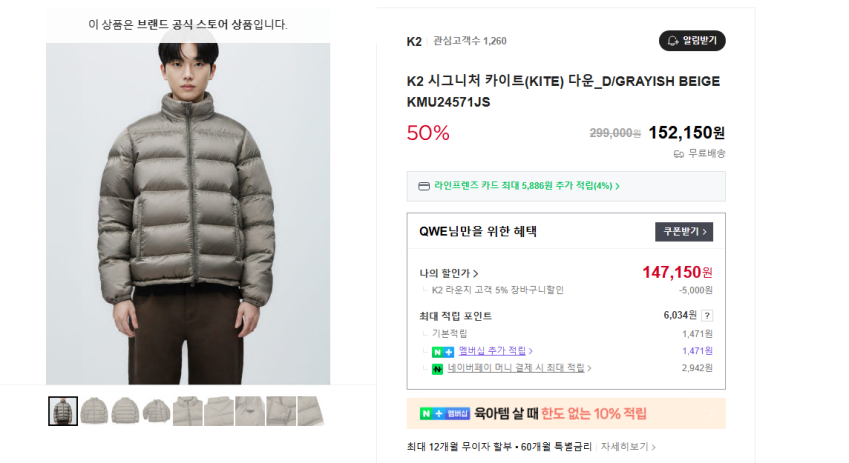This screenshot has width=849, height=463.
Task: Click the N+ membership icon beside 멤버십 추가 적립
Action: click(443, 352)
